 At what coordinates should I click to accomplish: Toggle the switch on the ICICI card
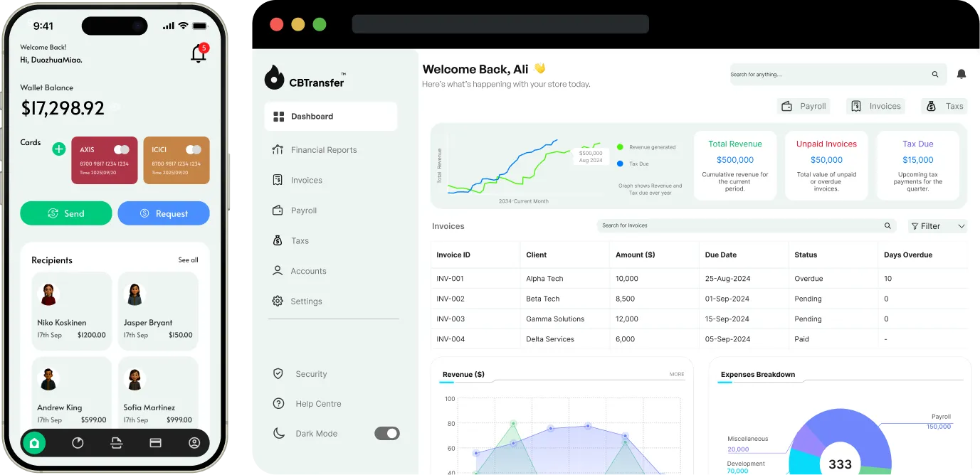pyautogui.click(x=194, y=149)
